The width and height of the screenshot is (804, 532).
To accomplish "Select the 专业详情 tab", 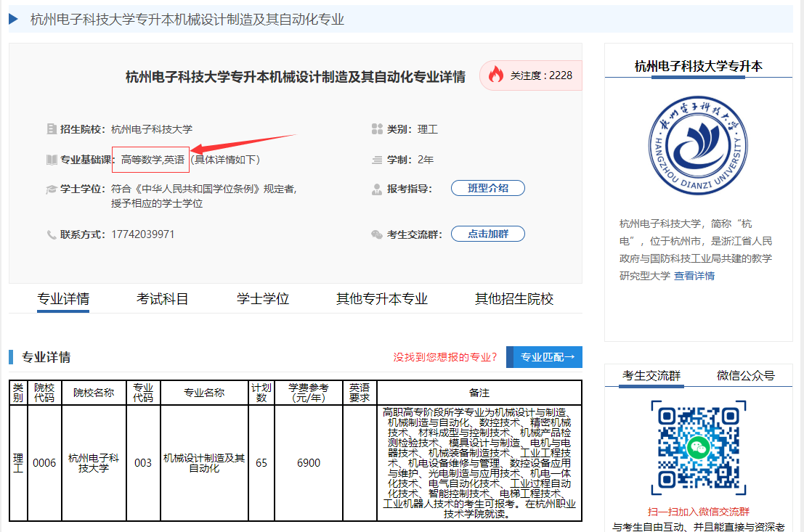I will click(x=62, y=298).
